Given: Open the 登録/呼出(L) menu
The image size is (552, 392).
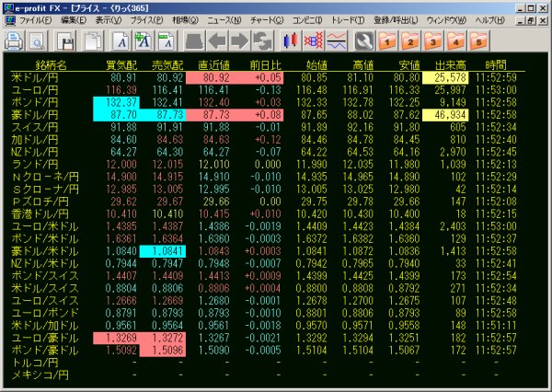Looking at the screenshot, I should [396, 20].
